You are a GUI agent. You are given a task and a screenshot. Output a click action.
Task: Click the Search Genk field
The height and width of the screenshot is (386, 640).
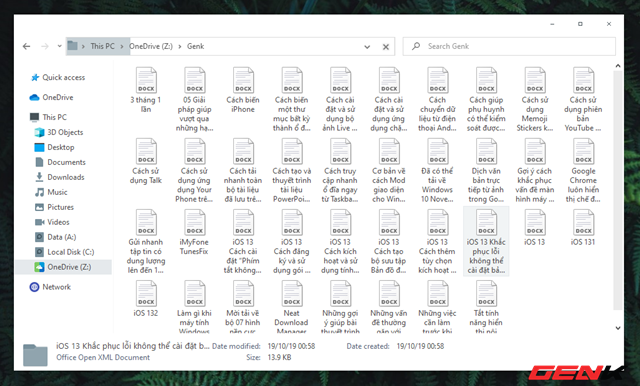coord(509,46)
